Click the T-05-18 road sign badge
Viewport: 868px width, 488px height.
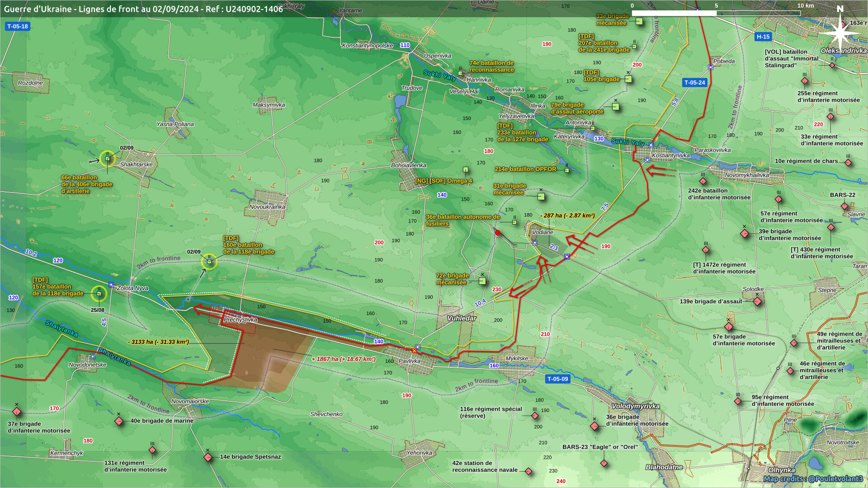(x=18, y=26)
